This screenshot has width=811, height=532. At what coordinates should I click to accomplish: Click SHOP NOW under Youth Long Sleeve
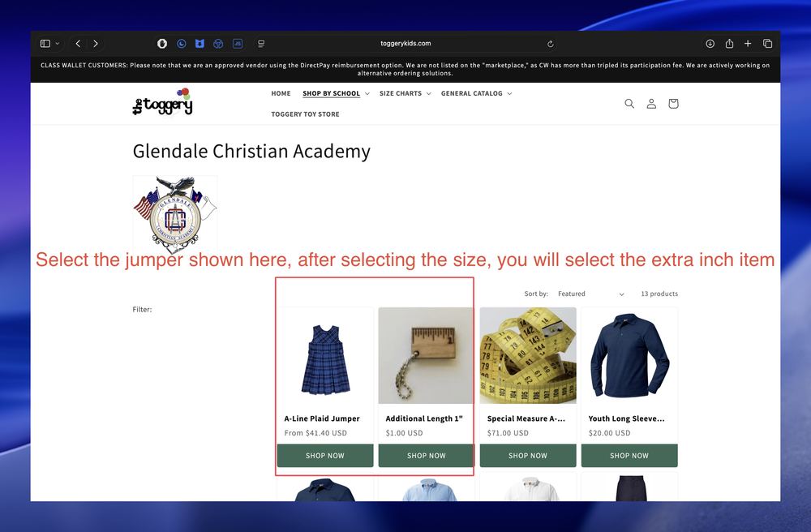(629, 456)
